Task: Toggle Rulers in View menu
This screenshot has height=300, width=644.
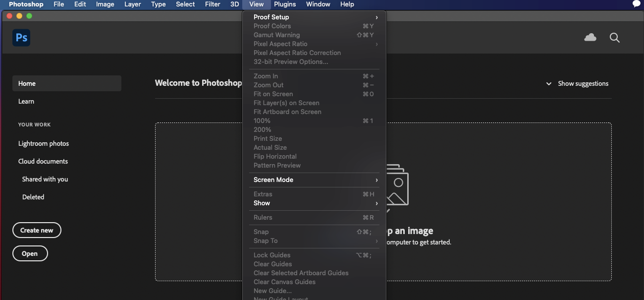Action: tap(314, 217)
